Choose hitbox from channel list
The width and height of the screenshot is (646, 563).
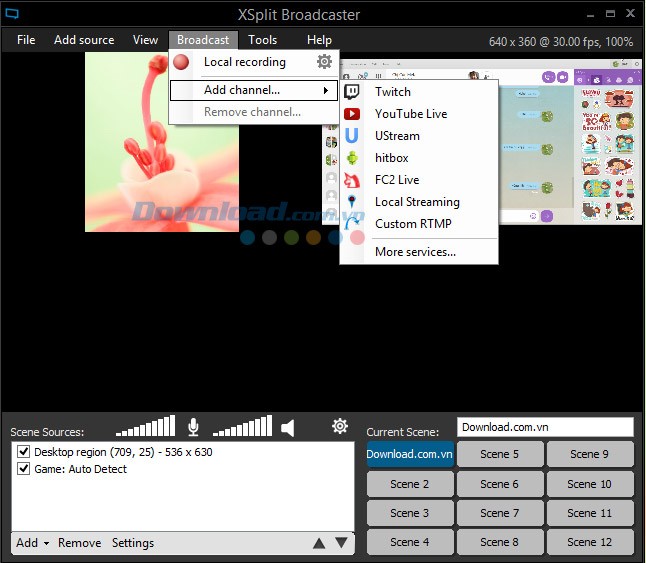419,158
